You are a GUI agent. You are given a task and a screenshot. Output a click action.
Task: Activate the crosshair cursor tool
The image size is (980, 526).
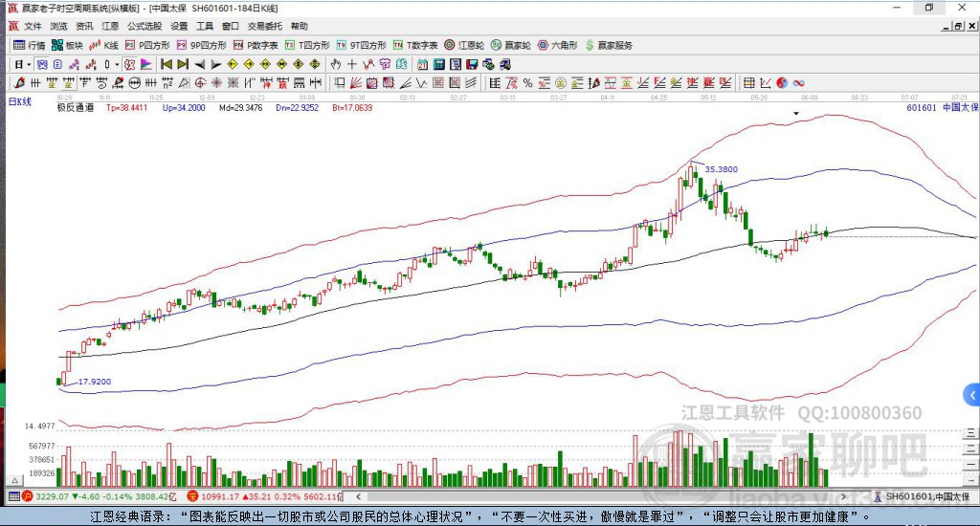pyautogui.click(x=352, y=64)
